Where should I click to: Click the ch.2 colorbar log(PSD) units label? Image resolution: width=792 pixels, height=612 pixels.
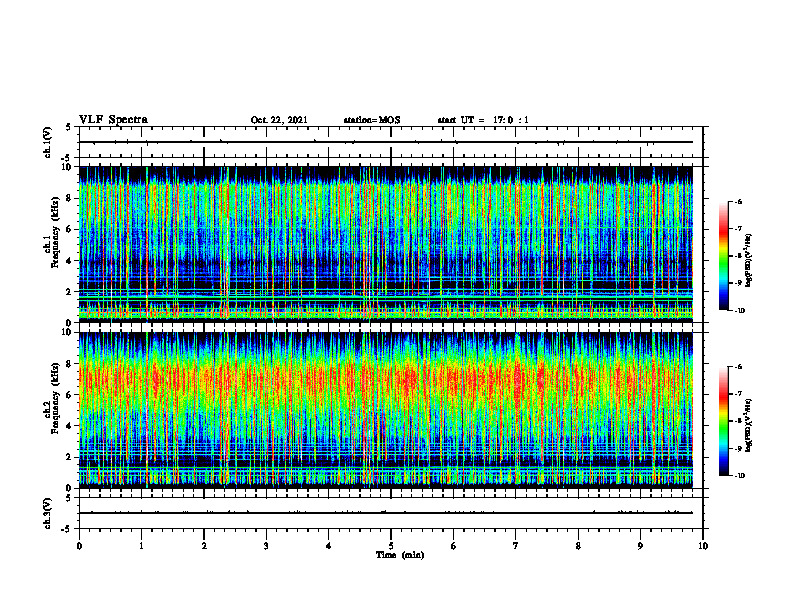click(749, 425)
